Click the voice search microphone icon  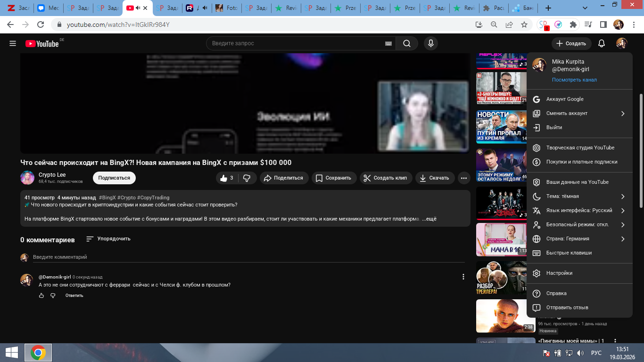(430, 43)
